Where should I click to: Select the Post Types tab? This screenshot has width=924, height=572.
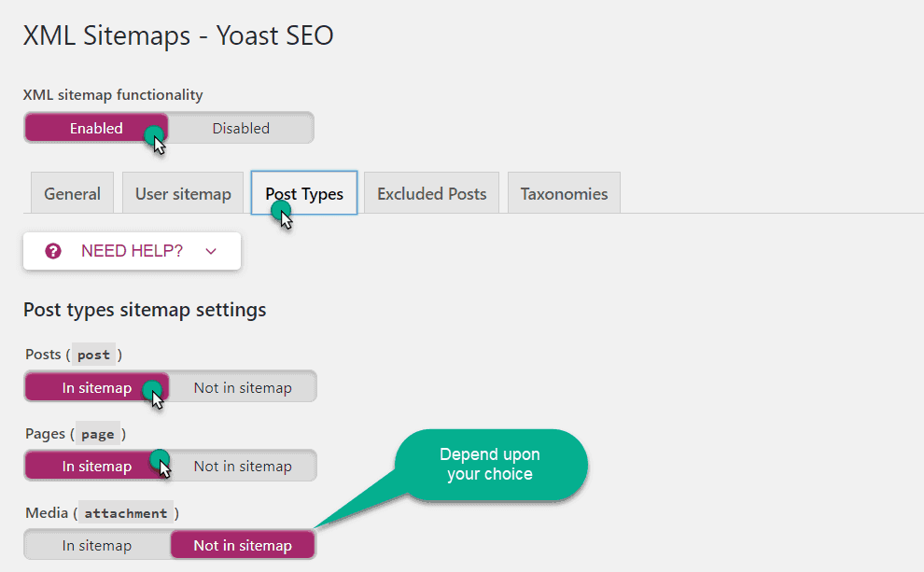click(x=304, y=193)
